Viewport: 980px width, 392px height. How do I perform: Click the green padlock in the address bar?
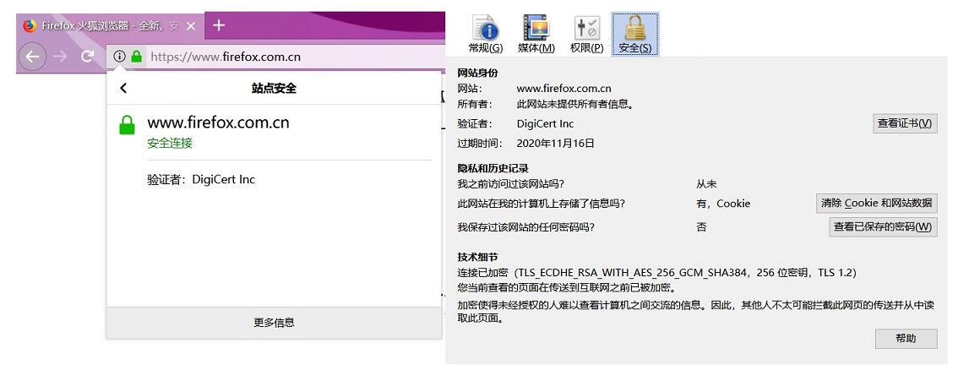[136, 57]
